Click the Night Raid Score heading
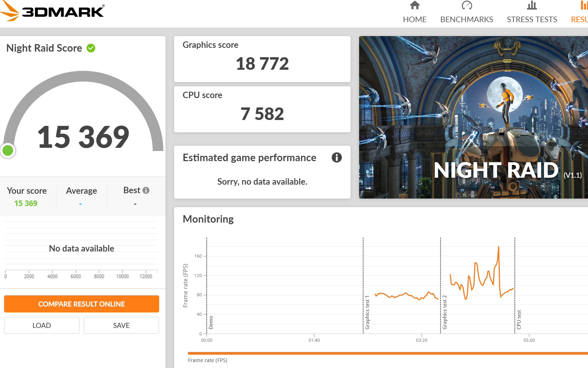Viewport: 588px width, 368px height. coord(44,48)
